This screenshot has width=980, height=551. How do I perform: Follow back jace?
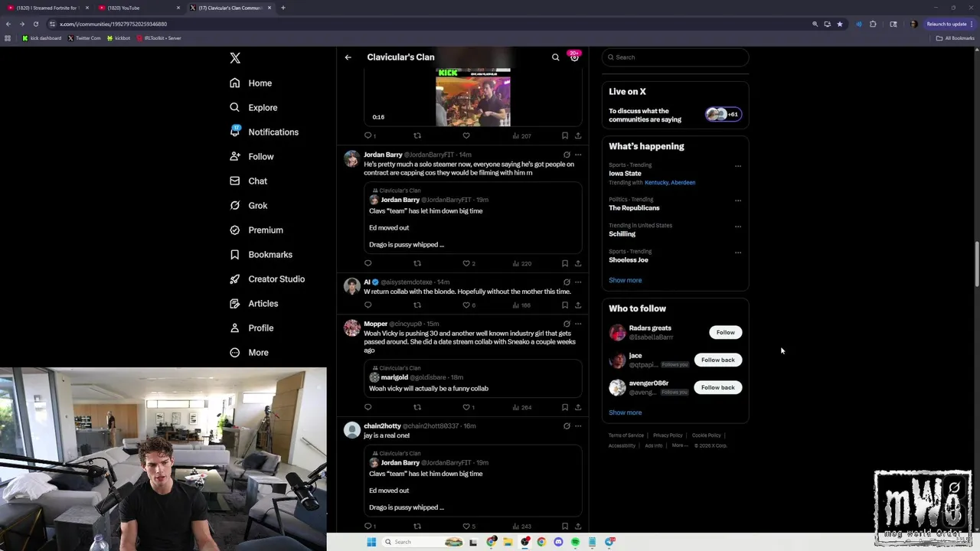tap(717, 360)
